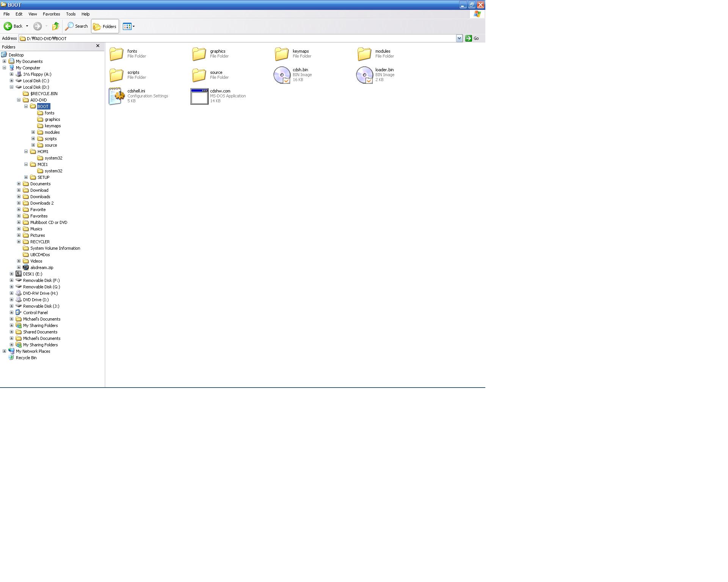The width and height of the screenshot is (728, 582).
Task: Select the Videos folder in tree
Action: (x=36, y=261)
